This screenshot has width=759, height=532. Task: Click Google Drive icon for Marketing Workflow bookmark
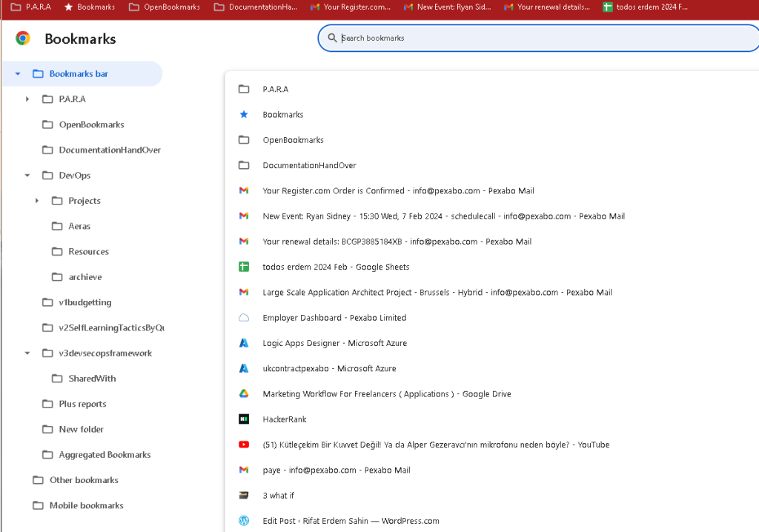[244, 393]
